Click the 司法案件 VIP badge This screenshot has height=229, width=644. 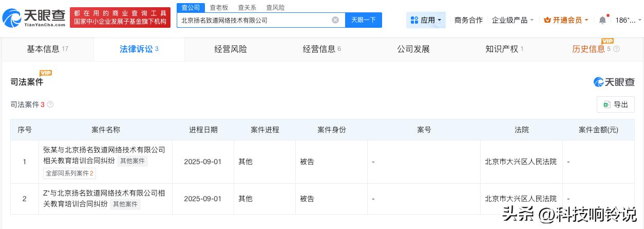[46, 73]
